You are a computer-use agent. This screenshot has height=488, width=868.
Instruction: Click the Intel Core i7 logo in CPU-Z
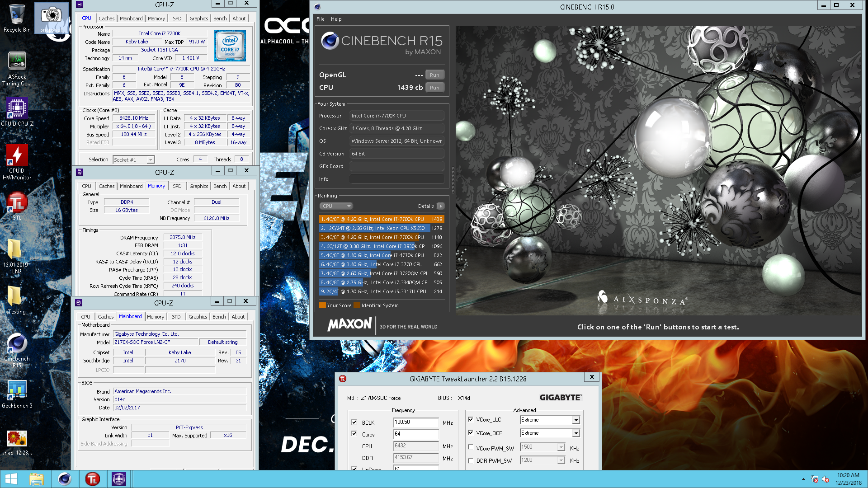pos(230,46)
